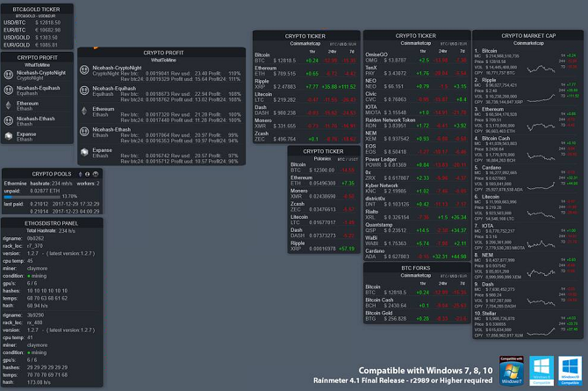Toggle BTC/USDT selector in Poloniex ticker
The image size is (588, 391).
click(348, 159)
